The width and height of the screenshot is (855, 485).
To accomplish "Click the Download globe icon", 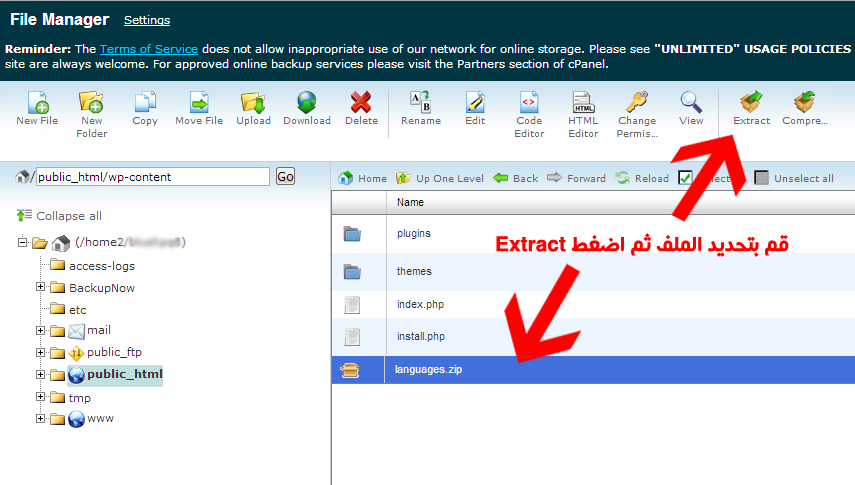I will click(306, 103).
